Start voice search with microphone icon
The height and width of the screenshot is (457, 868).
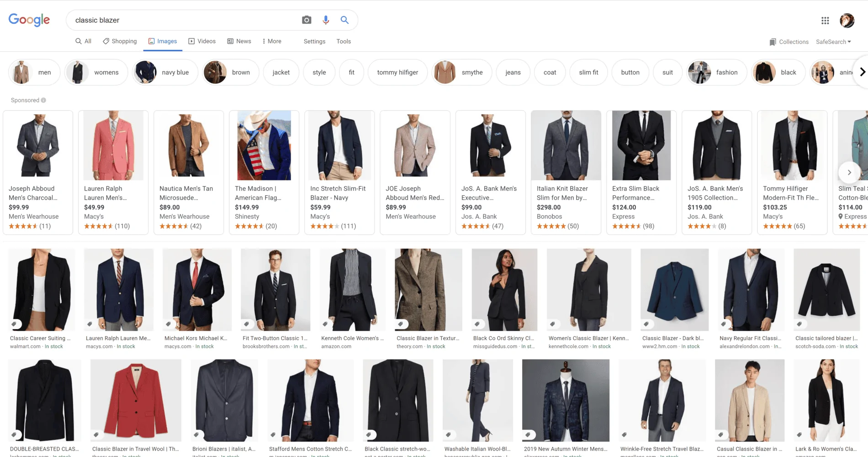(326, 20)
